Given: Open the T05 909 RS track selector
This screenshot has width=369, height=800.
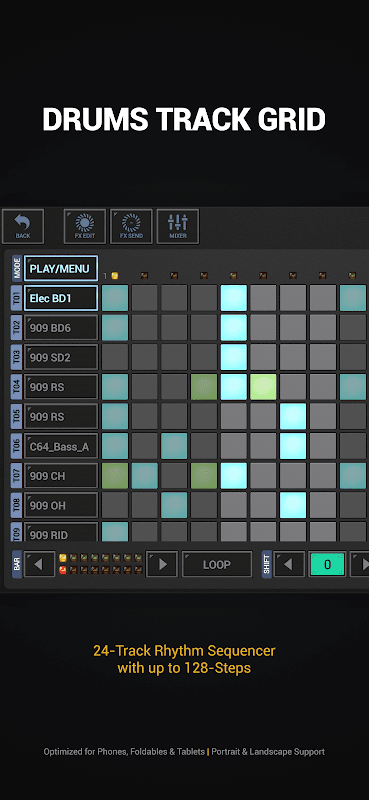Looking at the screenshot, I should click(61, 416).
